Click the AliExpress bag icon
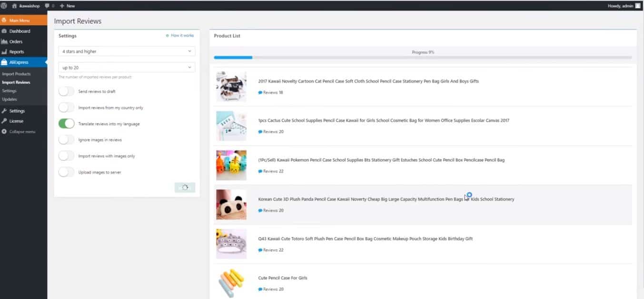Image resolution: width=644 pixels, height=299 pixels. coord(4,62)
